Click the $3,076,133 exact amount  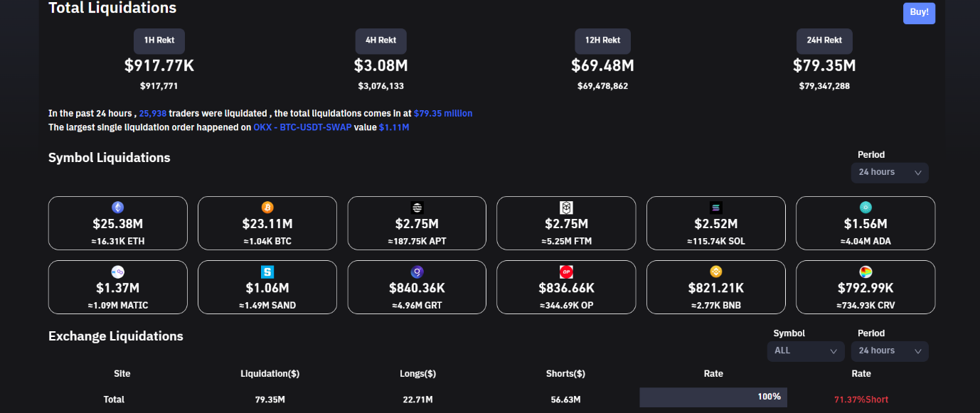click(x=381, y=86)
